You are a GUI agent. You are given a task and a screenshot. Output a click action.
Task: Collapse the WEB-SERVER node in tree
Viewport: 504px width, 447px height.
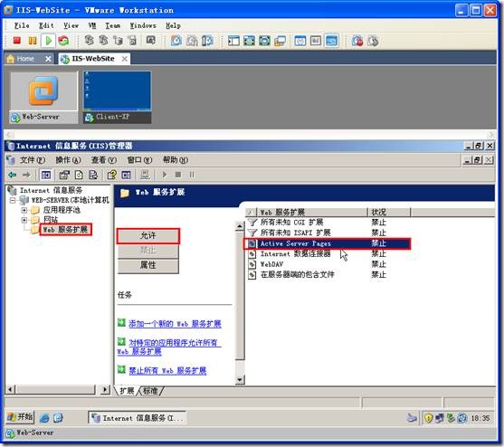(x=13, y=201)
